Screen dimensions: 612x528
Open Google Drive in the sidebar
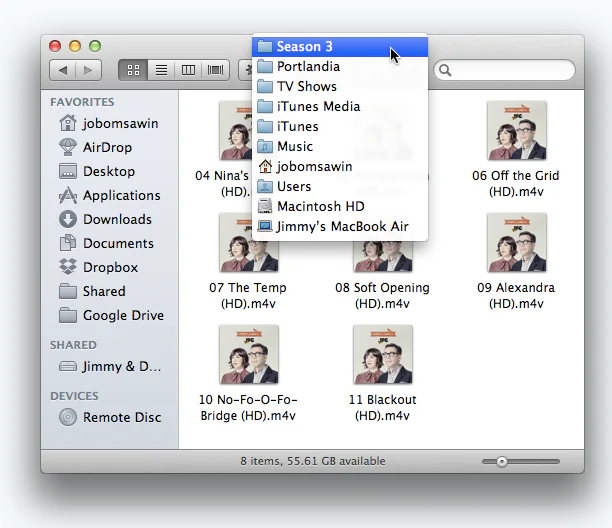109,315
